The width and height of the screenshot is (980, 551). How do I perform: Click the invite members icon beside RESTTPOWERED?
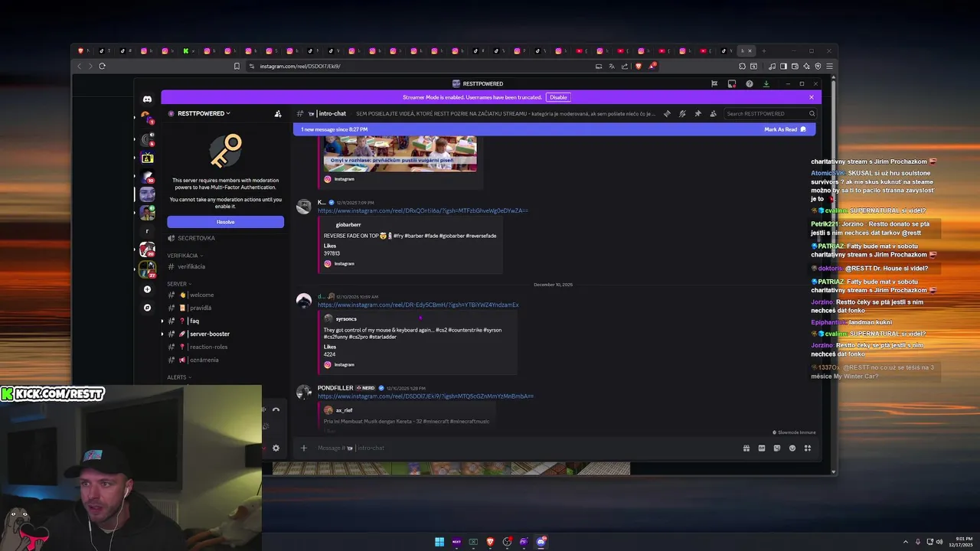[278, 113]
